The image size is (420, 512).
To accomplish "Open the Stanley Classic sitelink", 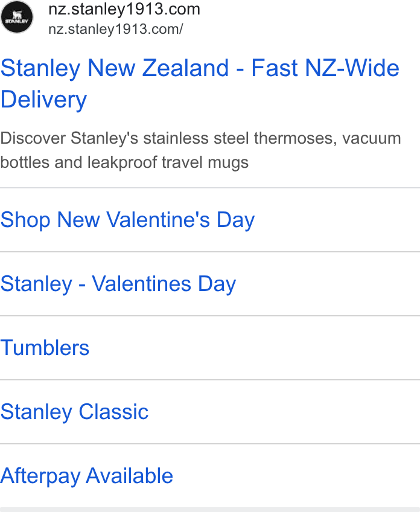I will click(x=74, y=412).
